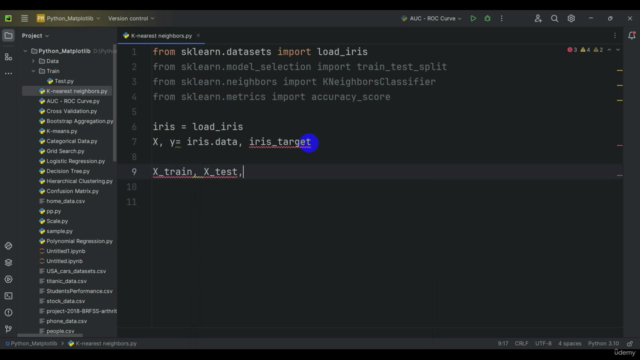Screen dimensions: 640x360
Task: Click the warnings count indicator
Action: tap(585, 50)
